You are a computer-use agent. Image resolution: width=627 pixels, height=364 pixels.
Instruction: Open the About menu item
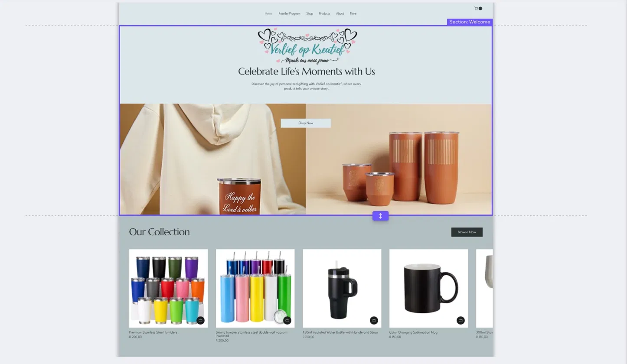coord(340,13)
